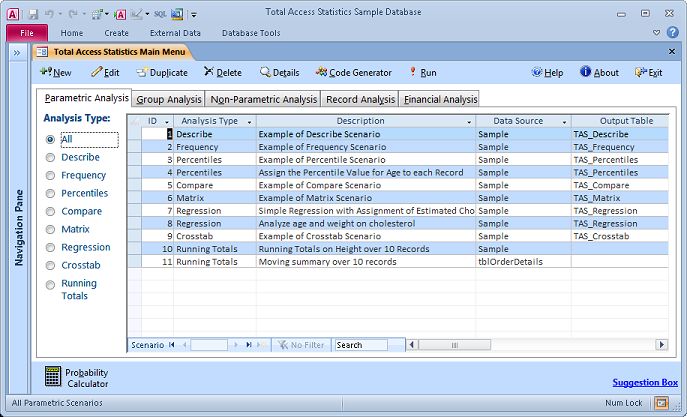Screen dimensions: 687x417
Task: Select the Matrix radio button
Action: point(50,230)
